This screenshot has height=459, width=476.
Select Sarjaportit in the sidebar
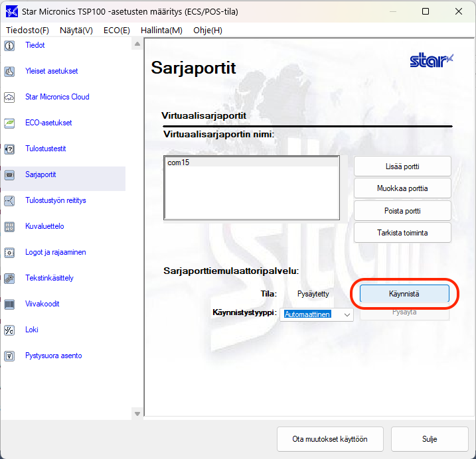click(40, 174)
